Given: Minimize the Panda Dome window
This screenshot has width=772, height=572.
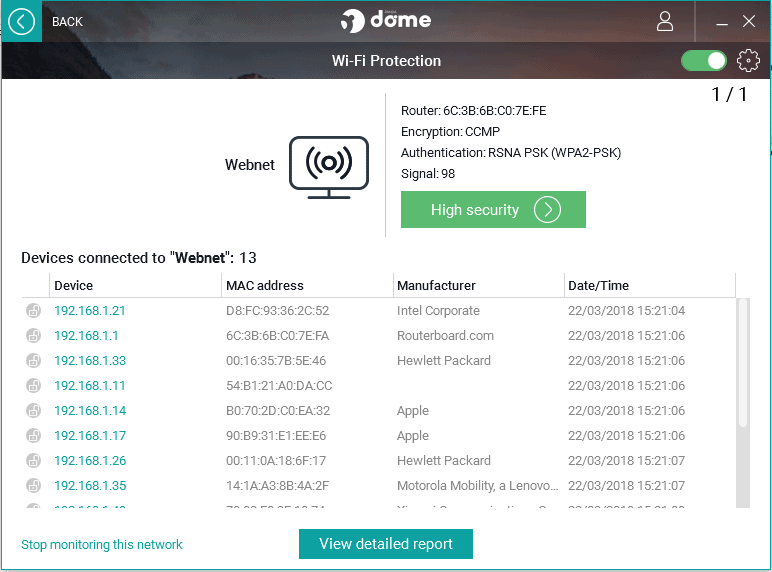Looking at the screenshot, I should [x=722, y=22].
